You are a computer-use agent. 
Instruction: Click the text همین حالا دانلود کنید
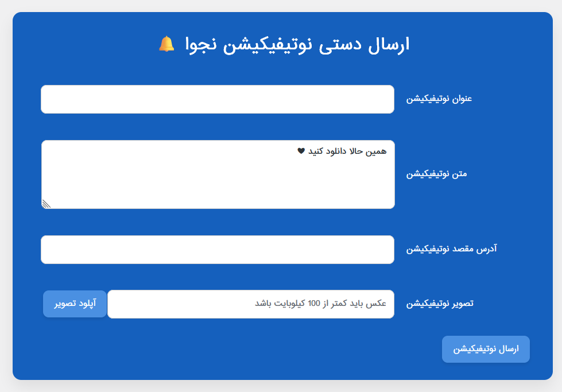347,151
